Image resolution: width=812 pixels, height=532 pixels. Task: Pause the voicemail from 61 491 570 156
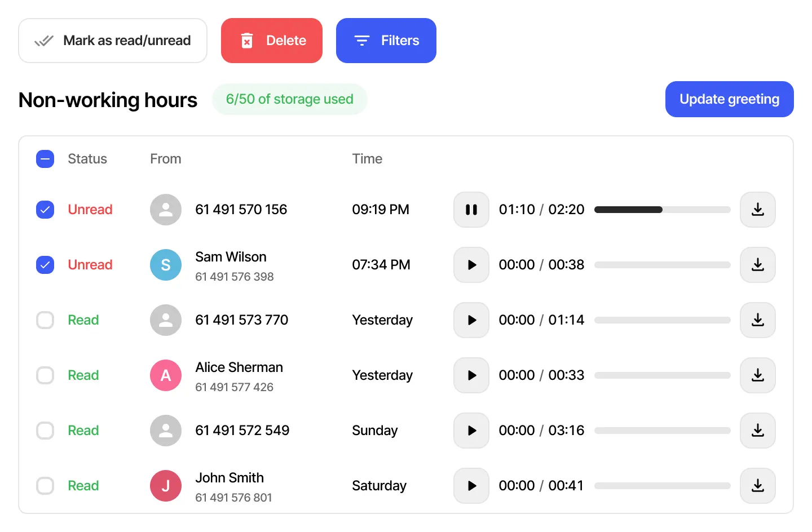[471, 210]
